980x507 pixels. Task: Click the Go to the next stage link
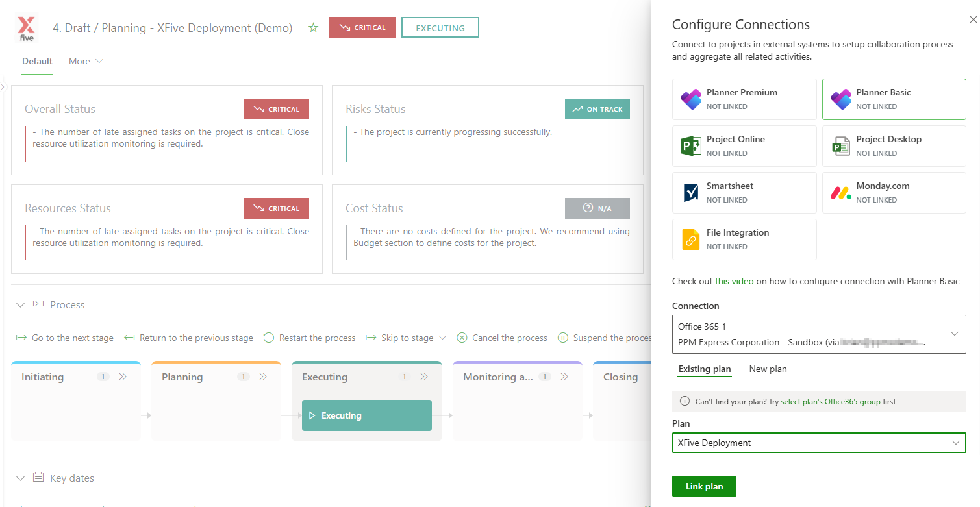[x=73, y=338]
